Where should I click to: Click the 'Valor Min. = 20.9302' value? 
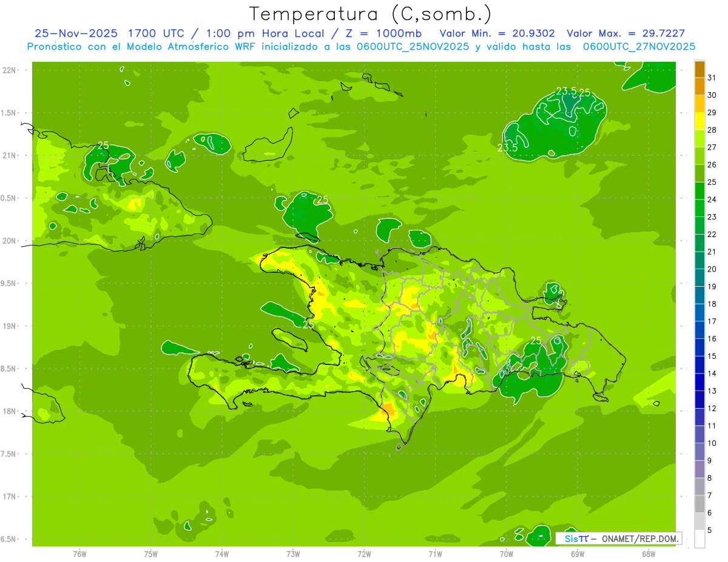click(497, 33)
